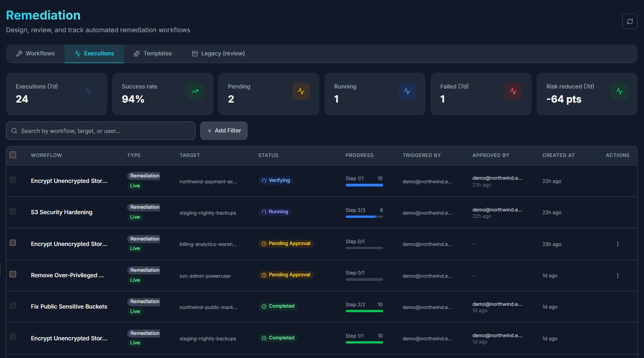644x358 pixels.
Task: Check the S3 Security Hardening row checkbox
Action: [13, 211]
